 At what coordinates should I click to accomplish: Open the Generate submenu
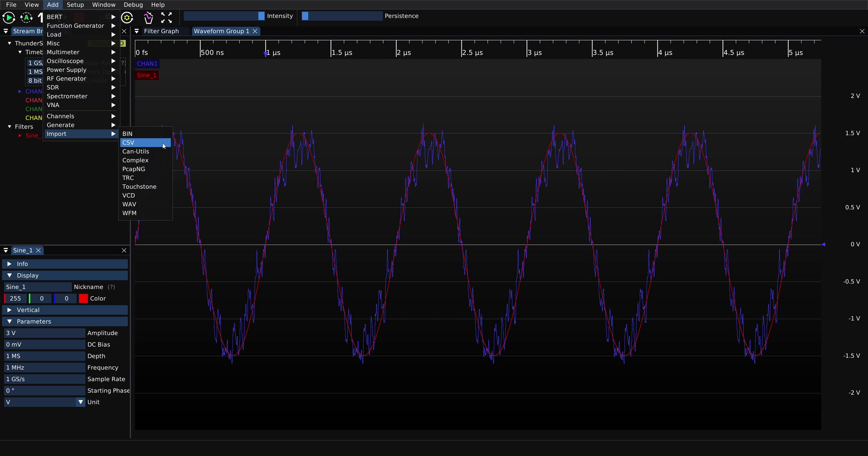coord(81,125)
